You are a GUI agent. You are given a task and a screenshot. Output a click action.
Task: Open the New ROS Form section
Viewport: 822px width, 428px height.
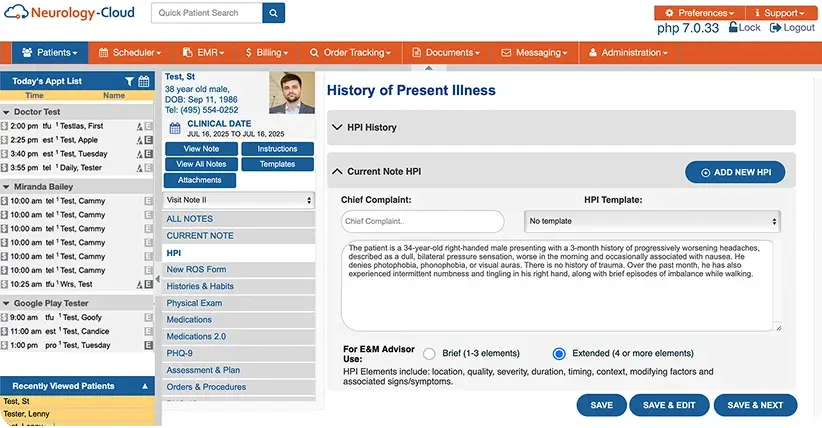point(239,270)
